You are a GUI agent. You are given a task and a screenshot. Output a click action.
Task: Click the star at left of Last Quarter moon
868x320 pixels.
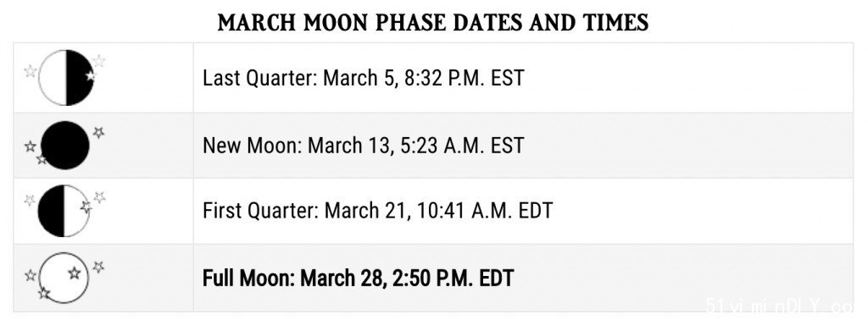[x=31, y=71]
